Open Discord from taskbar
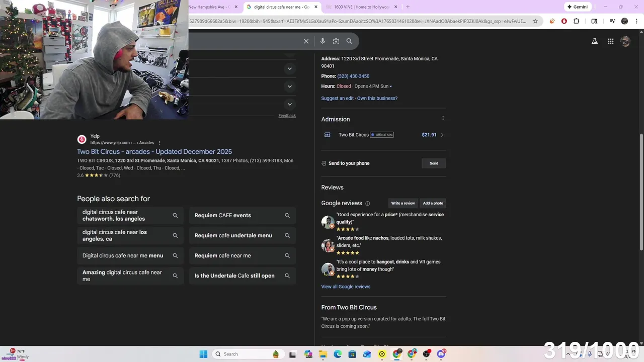 pyautogui.click(x=441, y=354)
